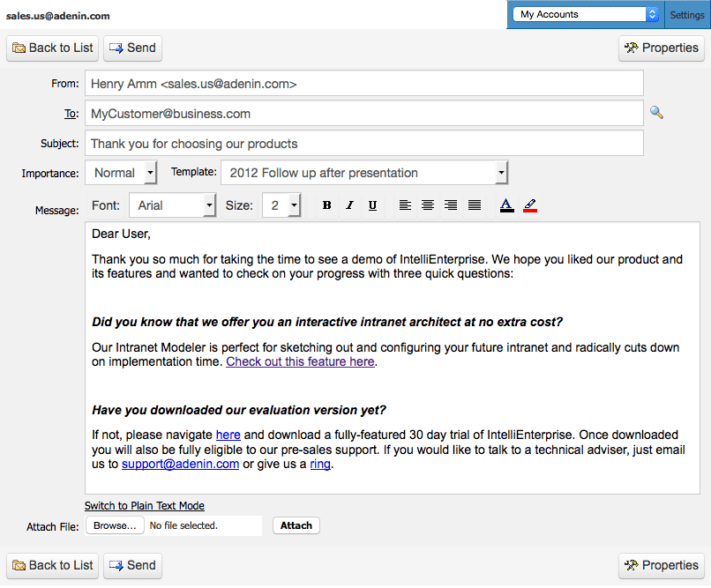Toggle bold formatting in the message toolbar
The image size is (711, 588).
pyautogui.click(x=326, y=205)
